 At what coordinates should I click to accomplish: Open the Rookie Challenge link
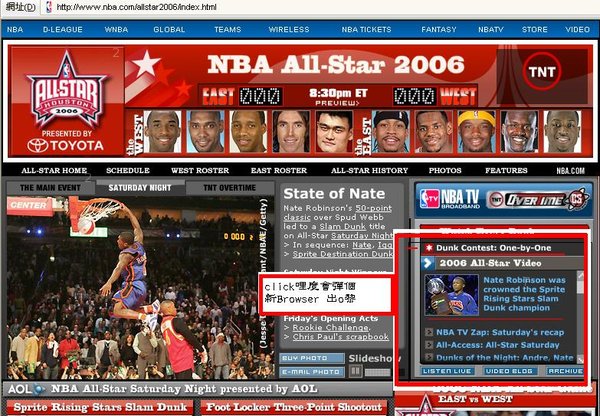(x=331, y=328)
